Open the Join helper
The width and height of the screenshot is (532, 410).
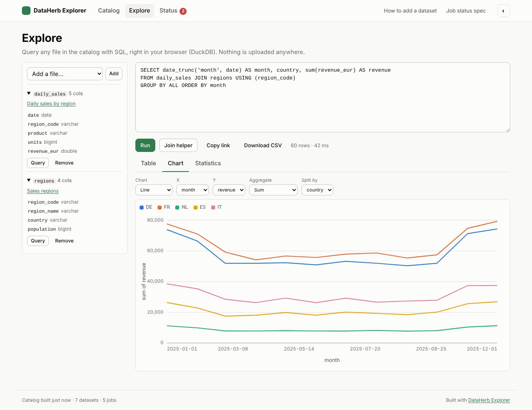click(x=178, y=145)
